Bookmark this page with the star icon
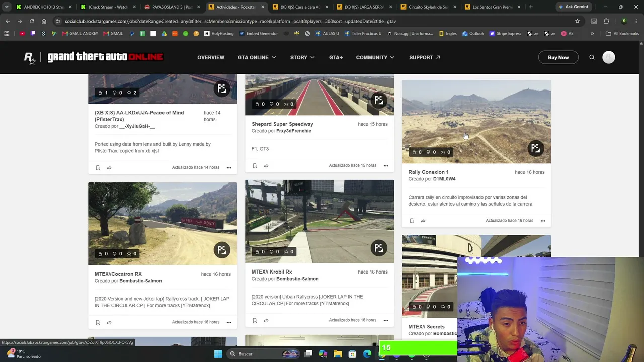644x362 pixels. point(577,21)
